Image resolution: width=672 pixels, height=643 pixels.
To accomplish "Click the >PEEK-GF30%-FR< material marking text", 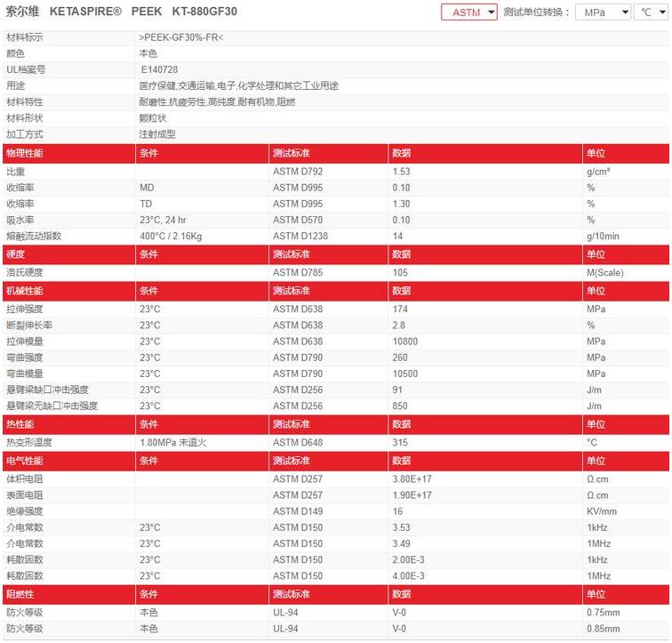I will [181, 37].
